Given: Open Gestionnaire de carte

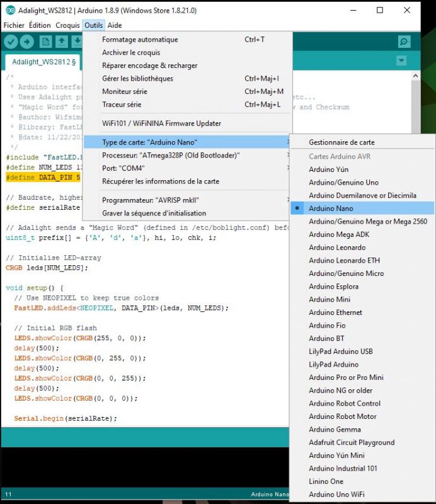Looking at the screenshot, I should pos(362,142).
